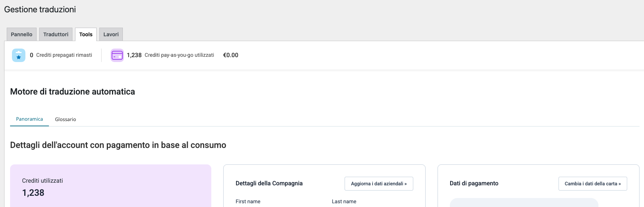The height and width of the screenshot is (207, 644).
Task: Switch to the Traduttori tab
Action: 56,34
